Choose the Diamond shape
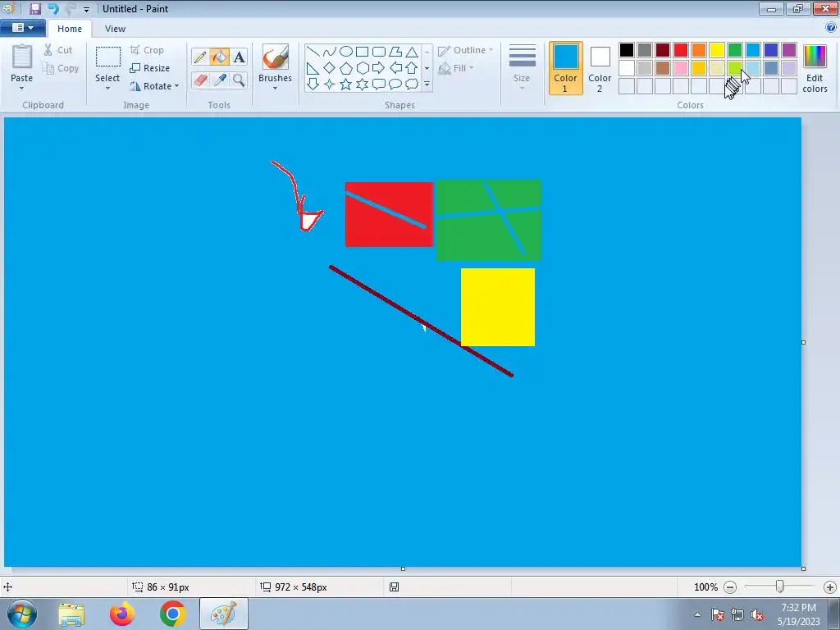The width and height of the screenshot is (840, 630). [330, 68]
